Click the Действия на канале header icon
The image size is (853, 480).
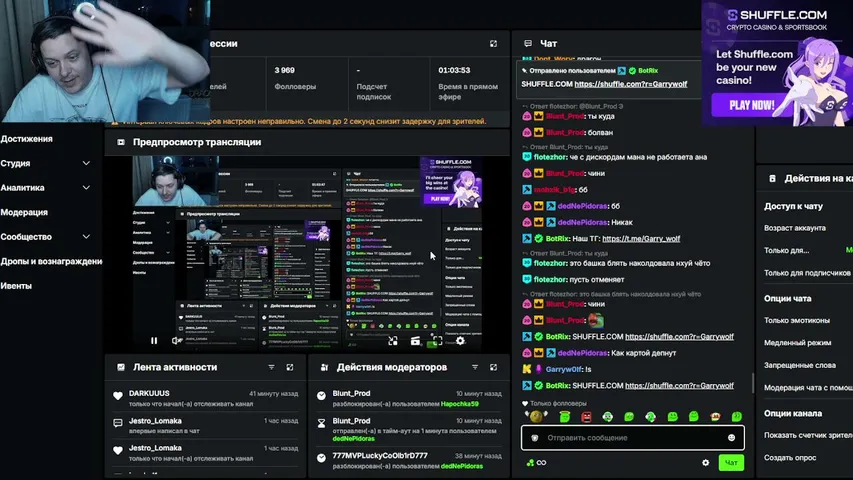(x=772, y=179)
